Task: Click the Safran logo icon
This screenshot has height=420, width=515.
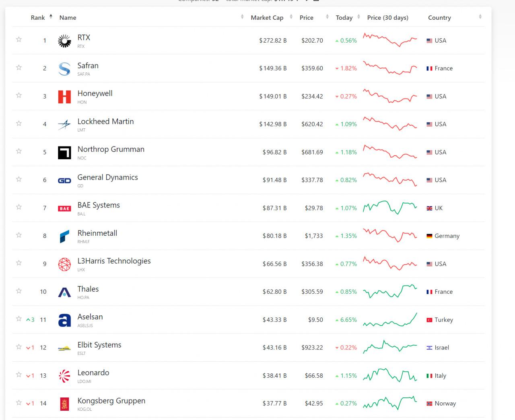Action: [64, 69]
